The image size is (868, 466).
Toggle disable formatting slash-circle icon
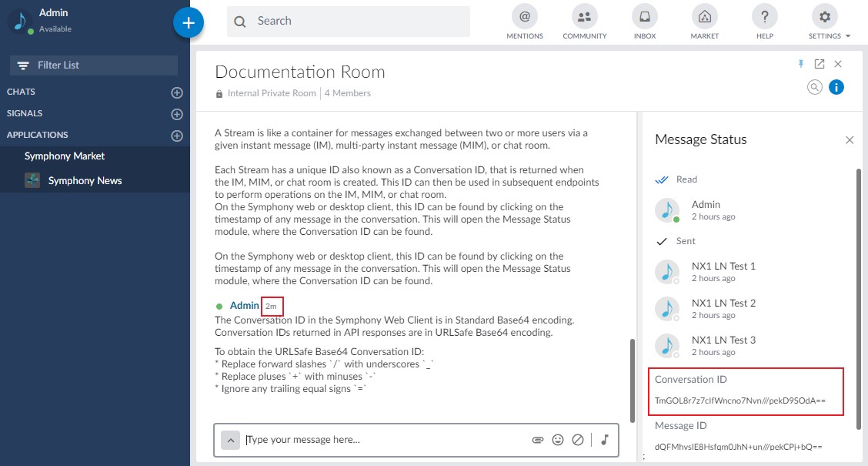click(x=578, y=440)
